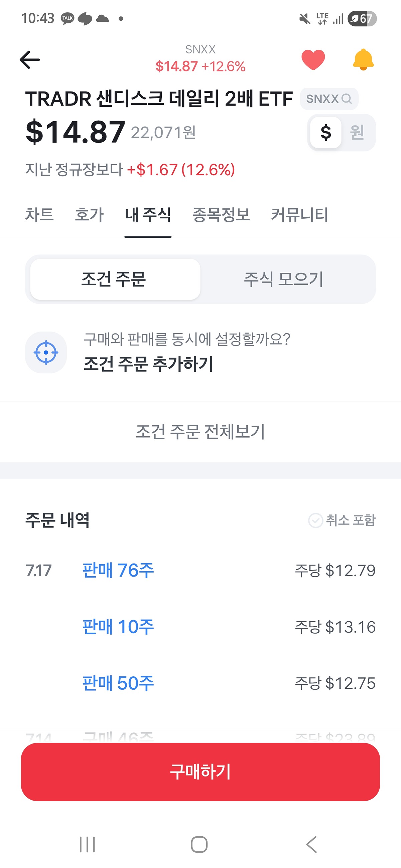401x868 pixels.
Task: Open the 차트 tab
Action: coord(39,215)
